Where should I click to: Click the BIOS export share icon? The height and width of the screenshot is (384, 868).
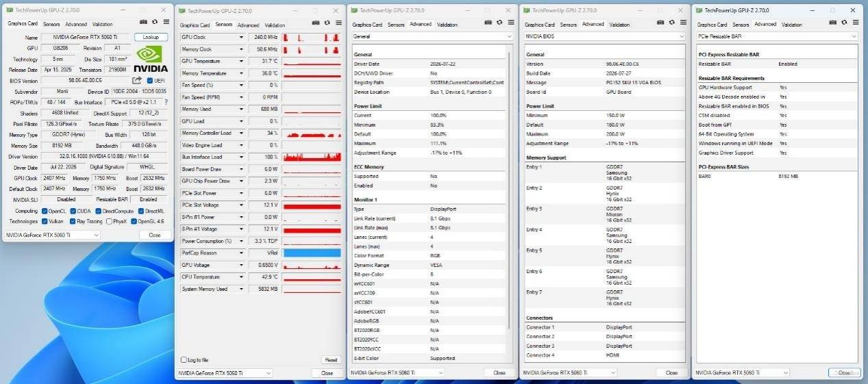[x=136, y=80]
